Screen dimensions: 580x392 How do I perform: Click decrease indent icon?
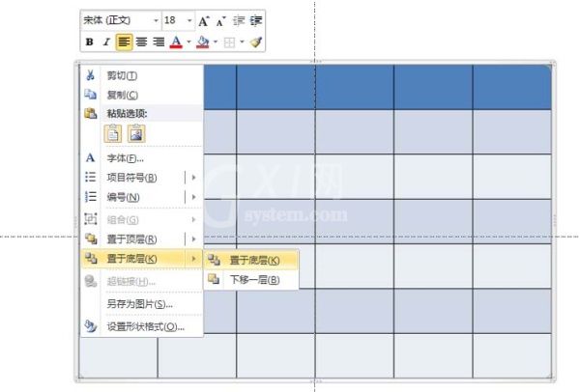click(239, 20)
